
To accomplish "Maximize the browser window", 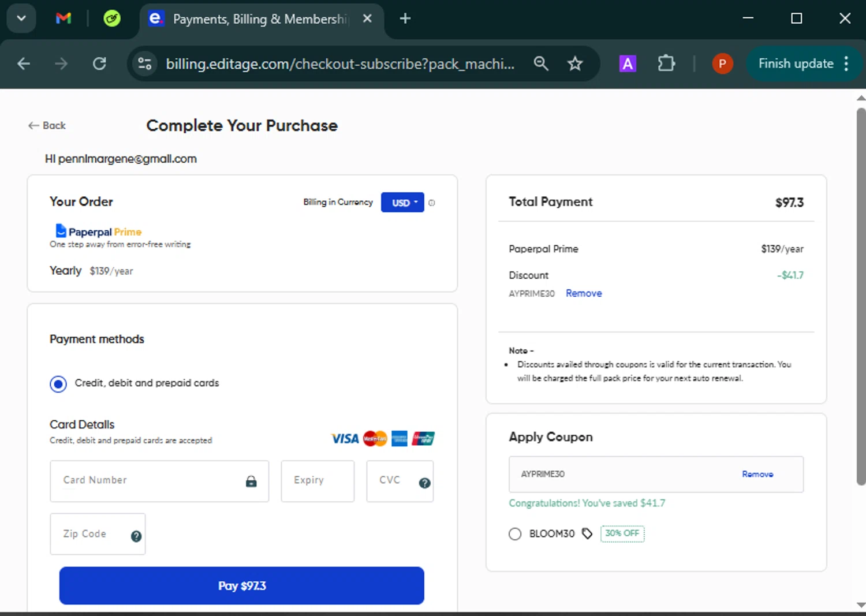I will click(797, 18).
